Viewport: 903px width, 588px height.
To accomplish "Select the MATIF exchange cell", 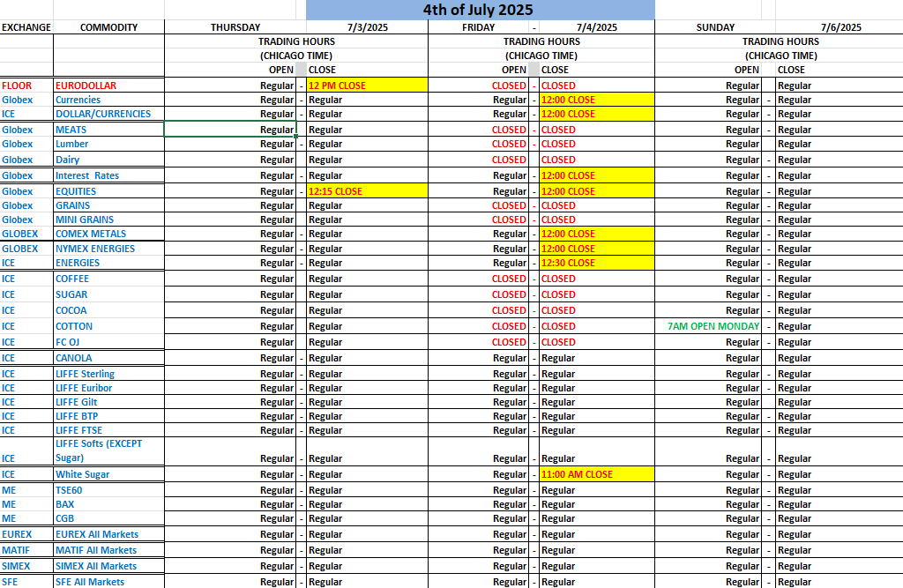I will pyautogui.click(x=26, y=551).
